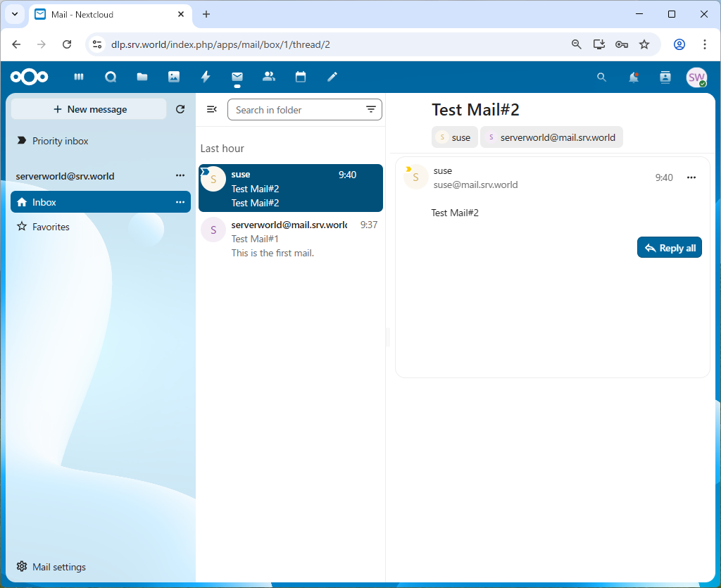721x588 pixels.
Task: Open the saved passwords key icon
Action: (622, 44)
